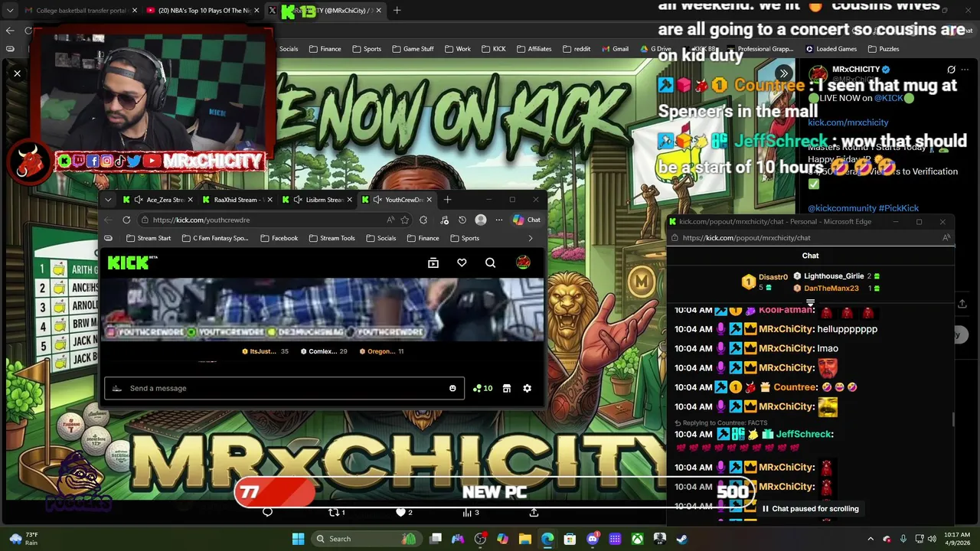
Task: Open the Affiliates bookmarks folder
Action: 534,49
